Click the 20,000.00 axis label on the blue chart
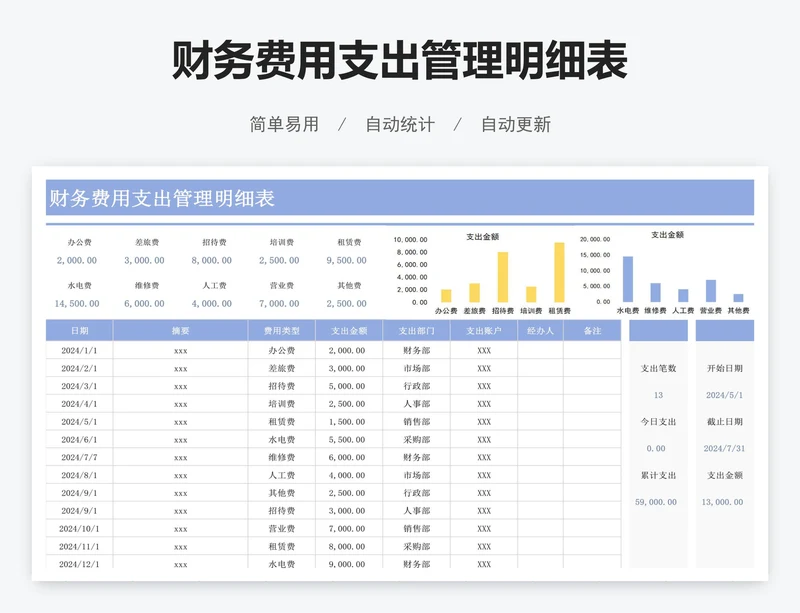The height and width of the screenshot is (613, 800). [x=595, y=239]
